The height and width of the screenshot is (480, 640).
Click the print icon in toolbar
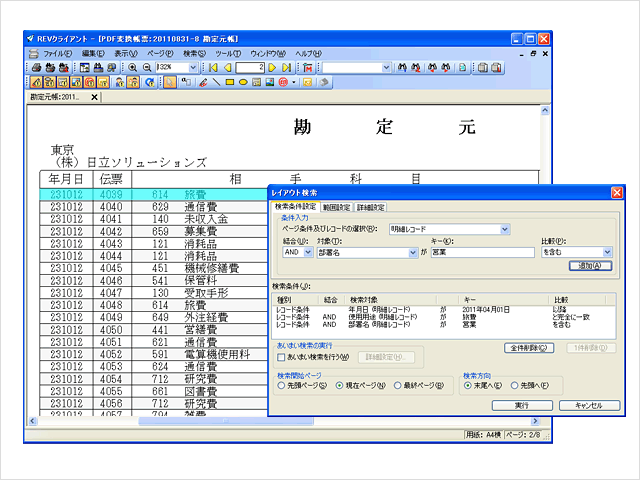tap(37, 67)
